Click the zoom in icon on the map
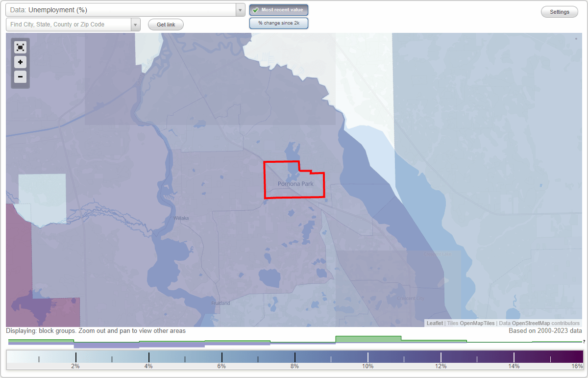588x378 pixels. tap(20, 62)
